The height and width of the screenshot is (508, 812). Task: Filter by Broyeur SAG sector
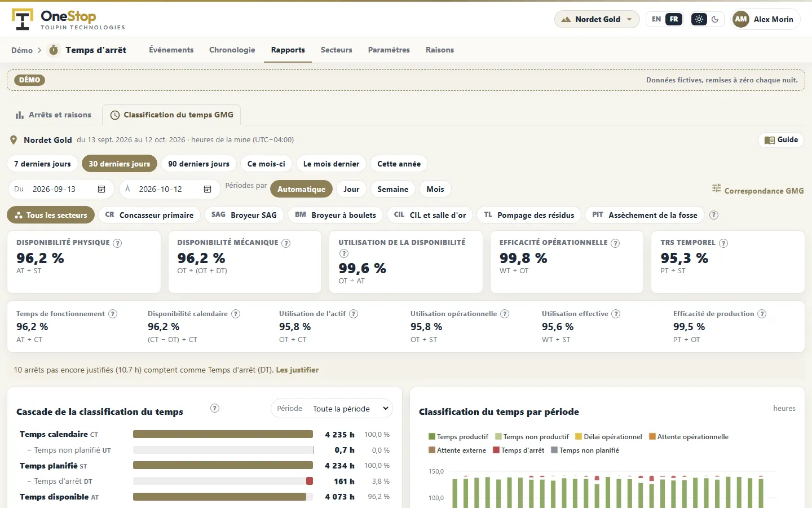pos(244,215)
